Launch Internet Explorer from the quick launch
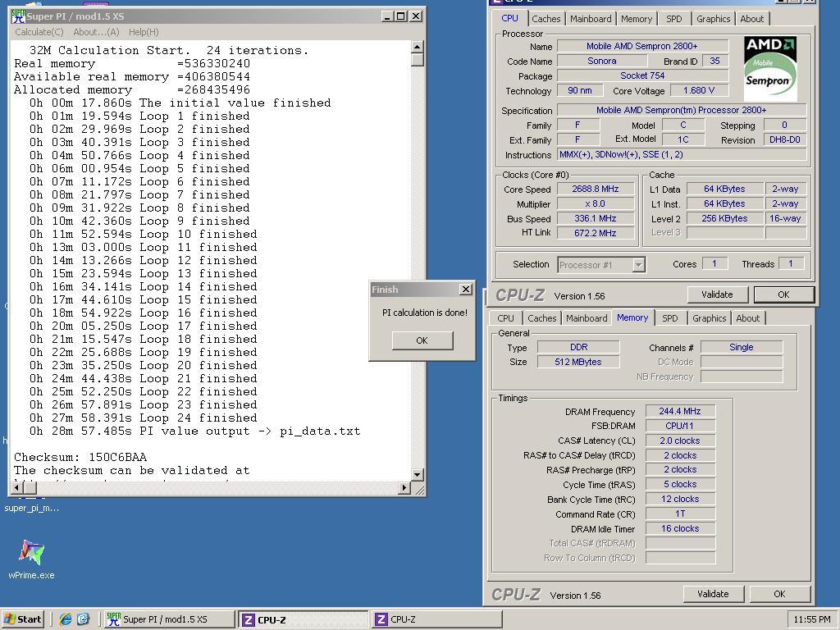This screenshot has width=840, height=630. coord(66,619)
